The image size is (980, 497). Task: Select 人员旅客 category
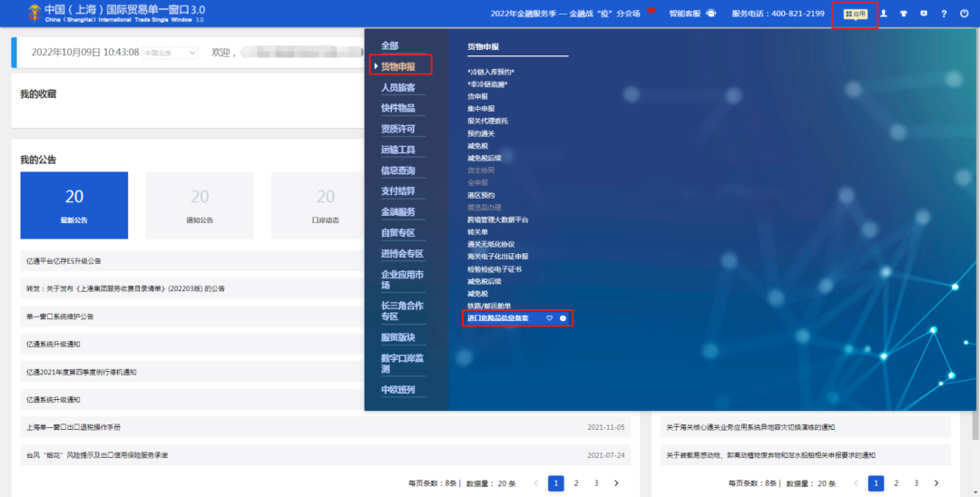tap(398, 87)
